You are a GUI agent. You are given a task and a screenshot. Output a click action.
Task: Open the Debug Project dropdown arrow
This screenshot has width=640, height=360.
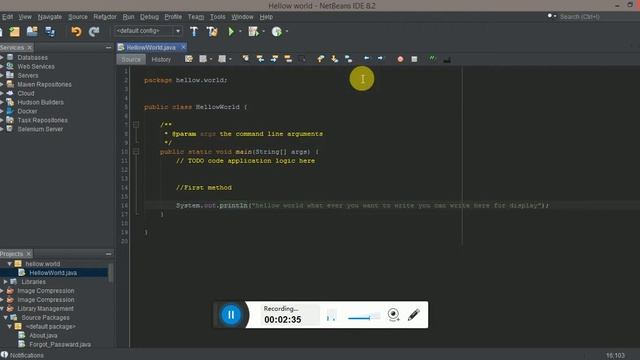[x=263, y=31]
